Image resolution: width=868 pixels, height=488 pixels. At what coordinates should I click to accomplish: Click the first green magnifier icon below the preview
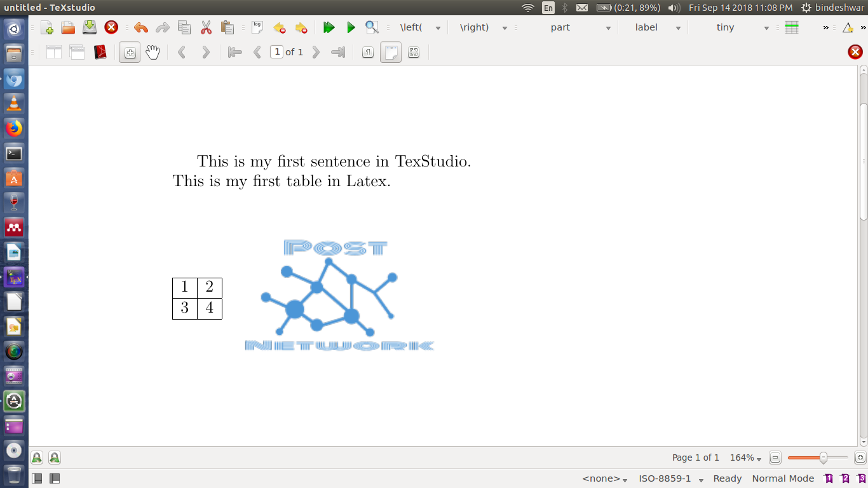coord(37,457)
